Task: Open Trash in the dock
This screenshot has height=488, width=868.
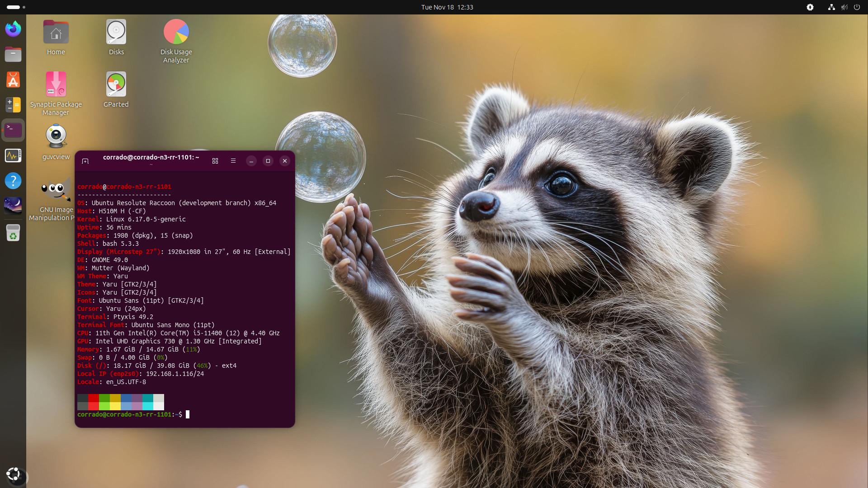Action: click(13, 233)
